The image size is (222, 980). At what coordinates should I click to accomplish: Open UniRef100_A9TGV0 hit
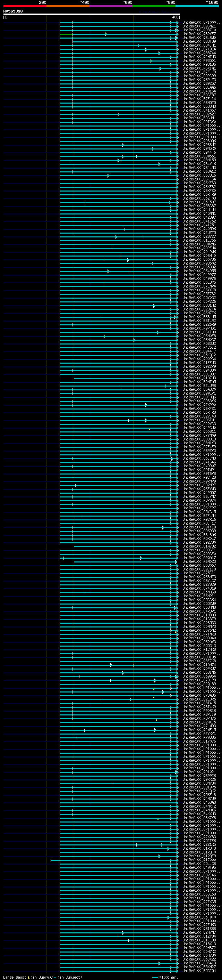[199, 122]
